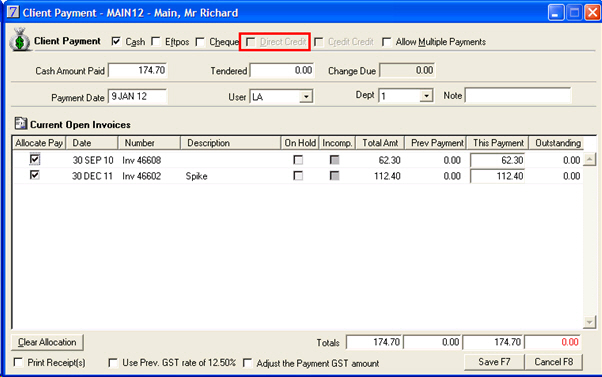
Task: Tick the Eftpos checkbox
Action: coord(155,41)
